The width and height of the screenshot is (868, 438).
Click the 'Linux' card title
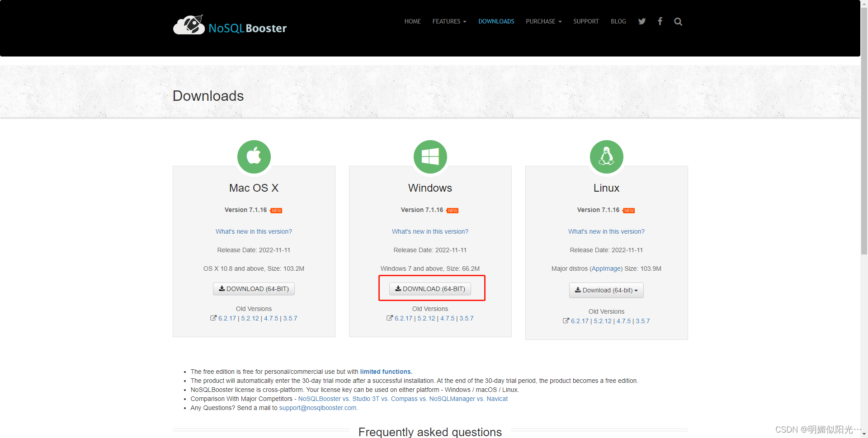[x=607, y=188]
